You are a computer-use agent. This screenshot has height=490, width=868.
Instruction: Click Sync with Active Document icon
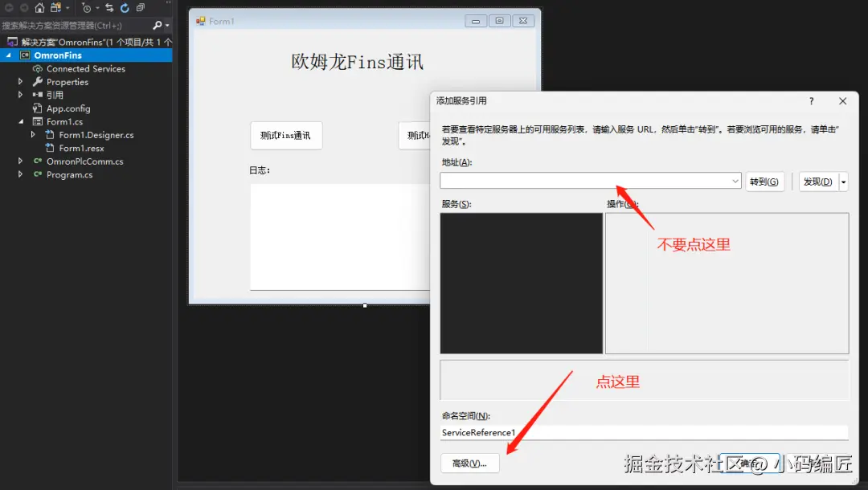click(x=109, y=8)
